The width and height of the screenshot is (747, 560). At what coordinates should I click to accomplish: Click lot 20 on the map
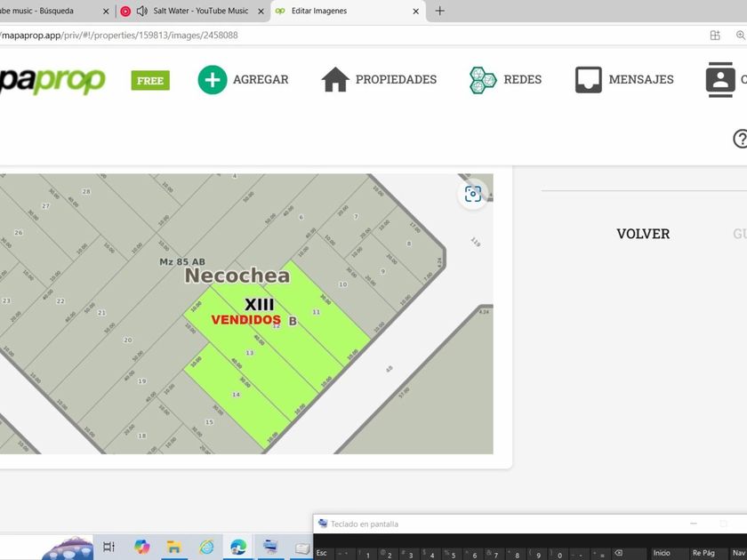click(128, 340)
